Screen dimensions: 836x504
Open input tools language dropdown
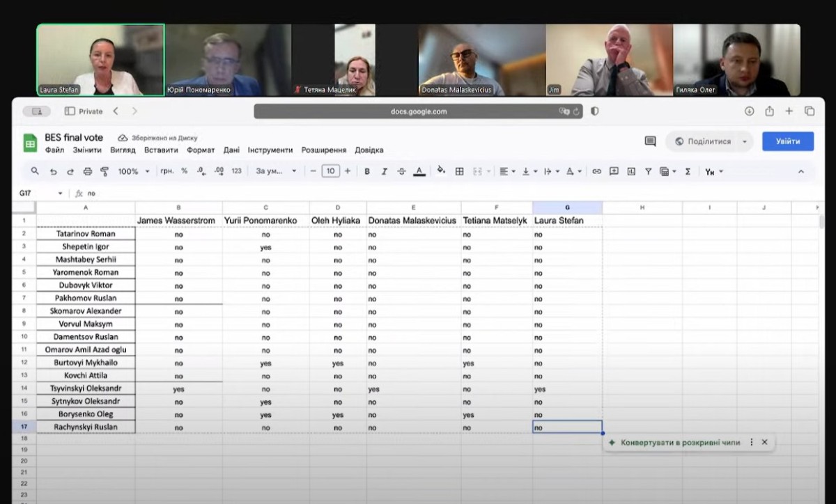tap(714, 171)
